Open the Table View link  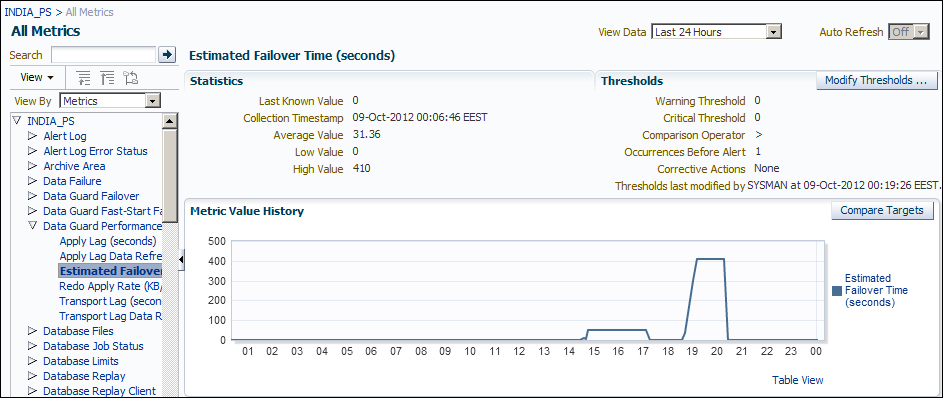[x=797, y=380]
